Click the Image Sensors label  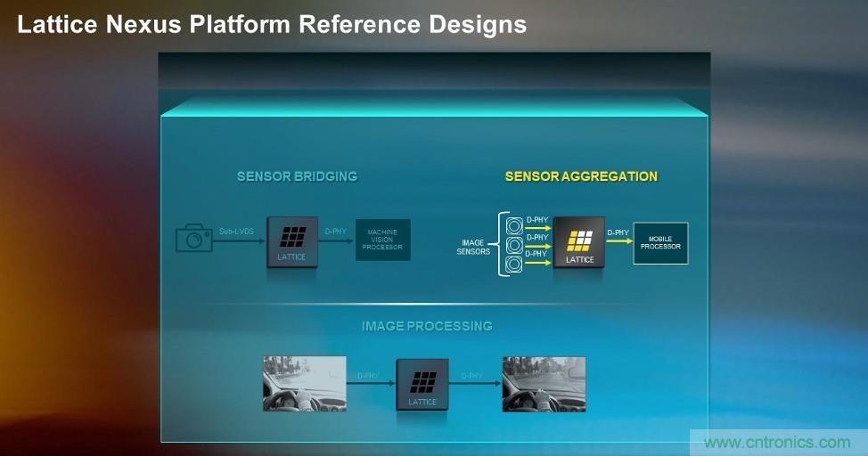(x=475, y=246)
